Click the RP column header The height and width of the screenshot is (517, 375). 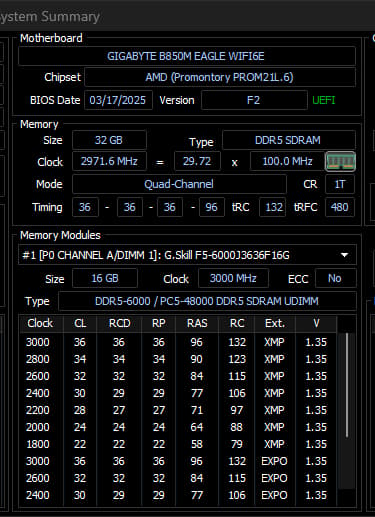(159, 323)
